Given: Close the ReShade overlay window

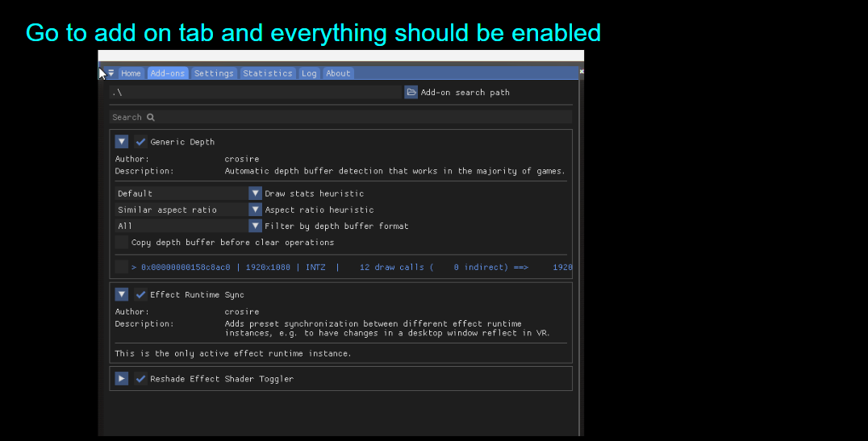Looking at the screenshot, I should point(582,72).
